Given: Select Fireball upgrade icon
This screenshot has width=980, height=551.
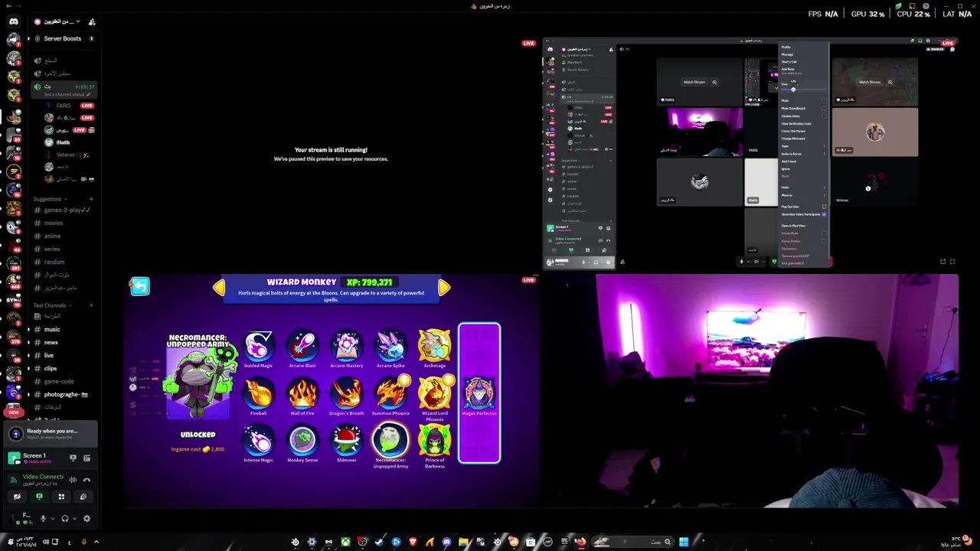Looking at the screenshot, I should point(258,393).
